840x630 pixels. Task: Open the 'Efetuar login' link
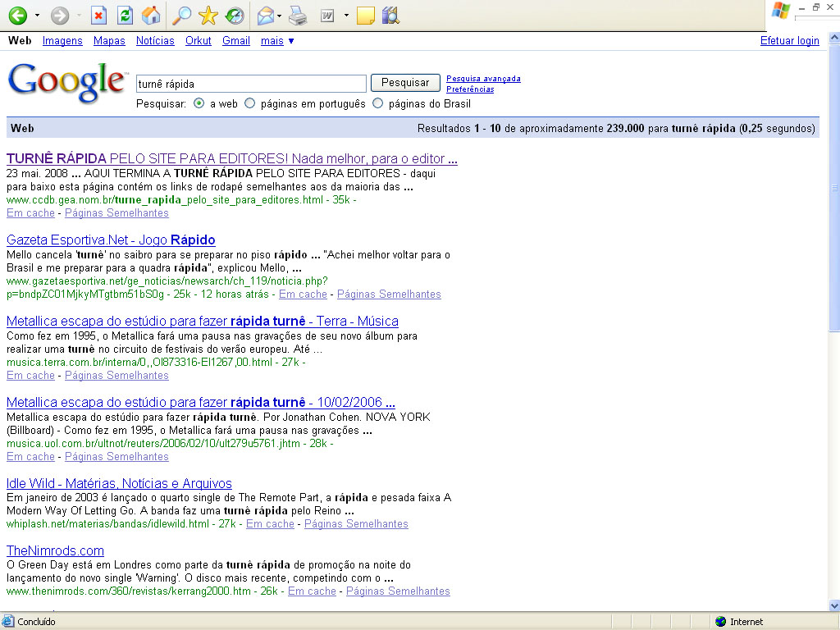[789, 40]
